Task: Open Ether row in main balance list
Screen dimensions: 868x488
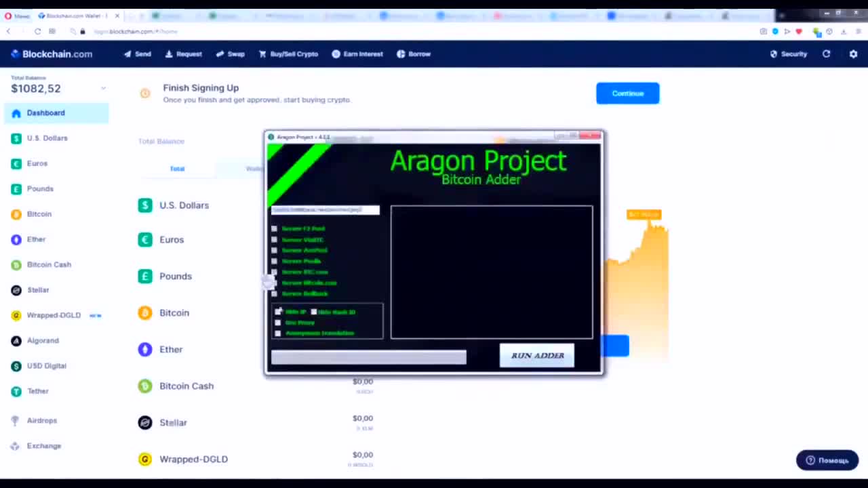Action: [x=161, y=350]
